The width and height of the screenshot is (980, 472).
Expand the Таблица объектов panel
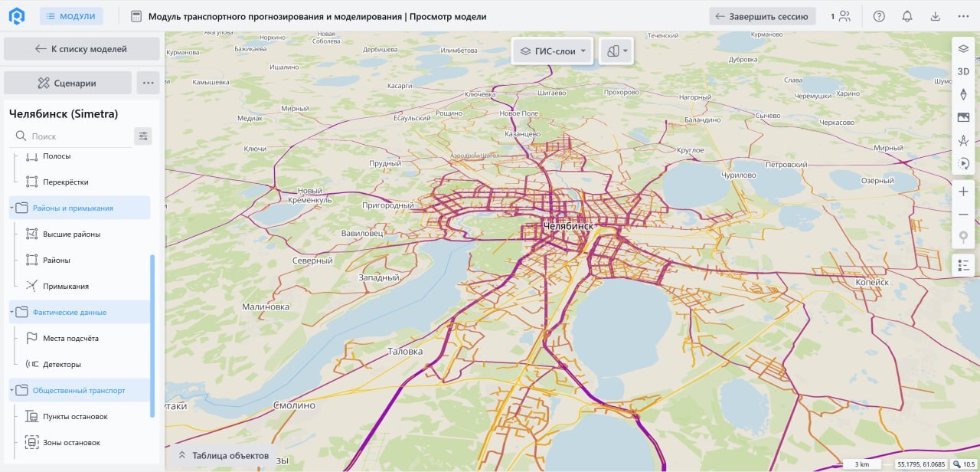coord(223,455)
